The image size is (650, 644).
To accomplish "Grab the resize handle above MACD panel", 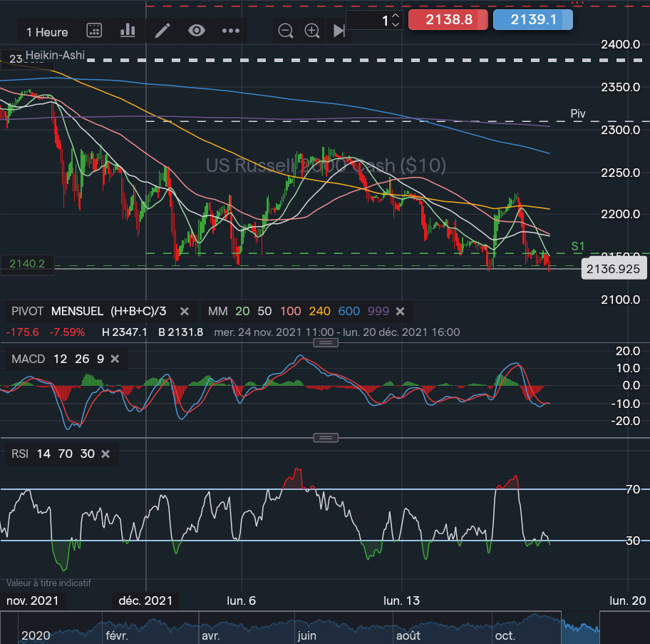I will 326,342.
